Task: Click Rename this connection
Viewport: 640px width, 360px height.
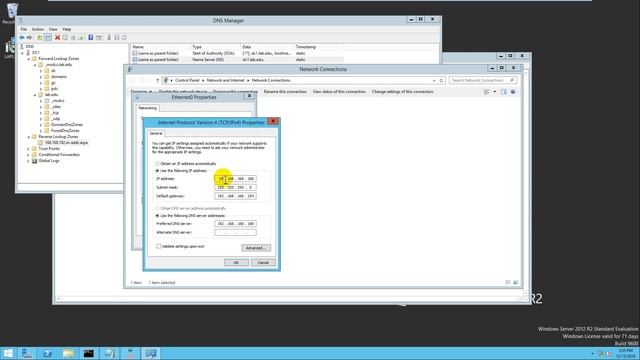Action: [285, 92]
